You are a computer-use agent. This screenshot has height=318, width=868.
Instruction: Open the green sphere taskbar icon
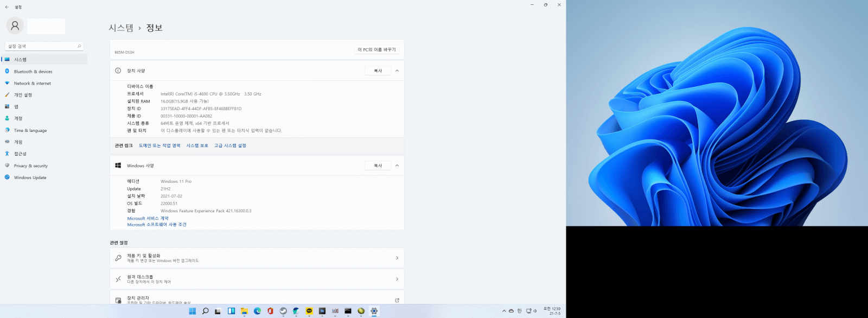pyautogui.click(x=361, y=311)
